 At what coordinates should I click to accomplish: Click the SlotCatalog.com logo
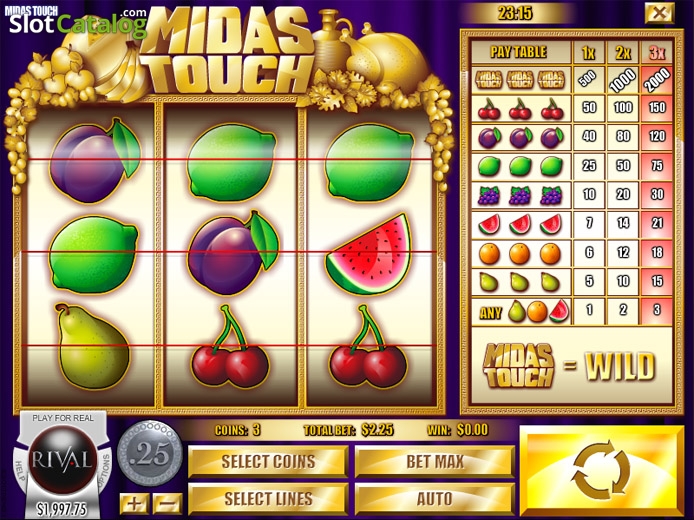(77, 22)
